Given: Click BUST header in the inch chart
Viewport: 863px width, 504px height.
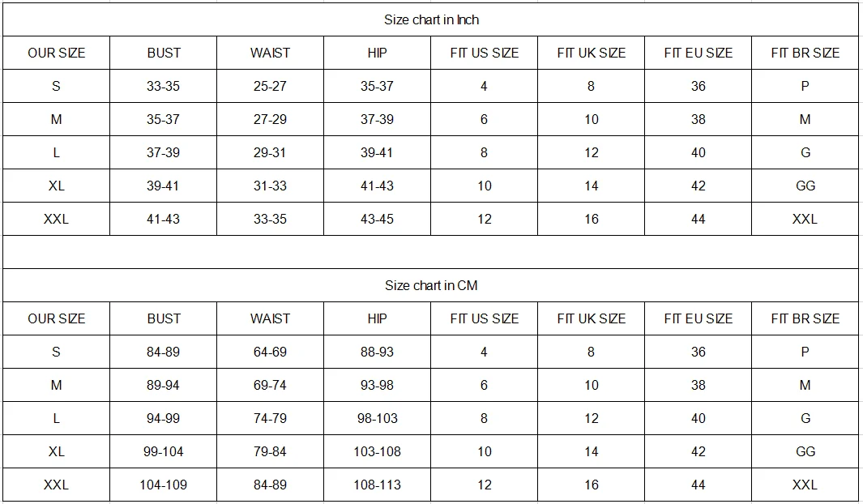Looking at the screenshot, I should coord(164,53).
